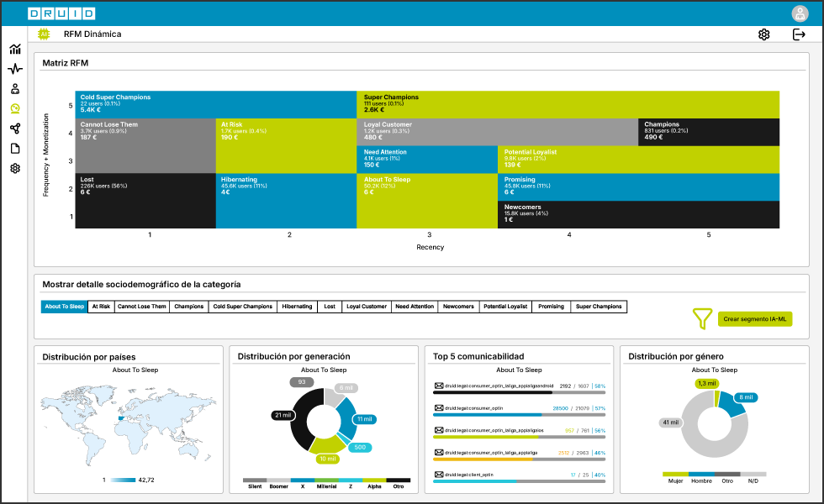The height and width of the screenshot is (504, 824).
Task: Click envelope icon for druid:legal:client_optin
Action: (x=439, y=475)
